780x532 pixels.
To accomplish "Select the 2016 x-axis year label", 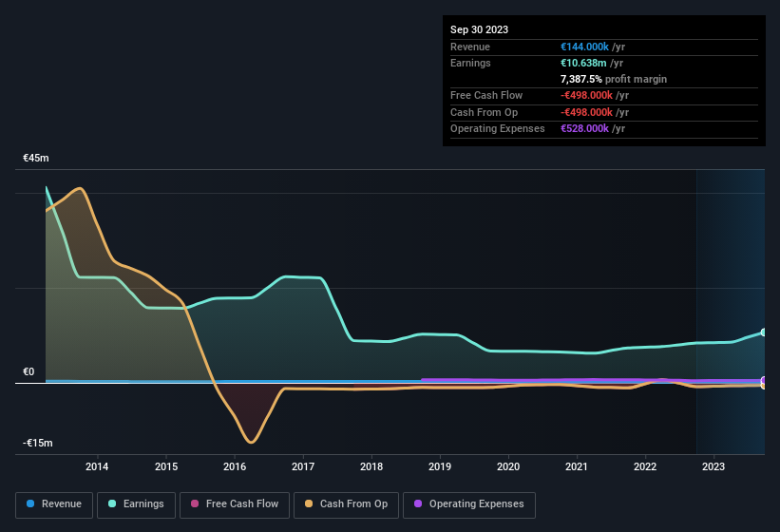I will [x=235, y=466].
